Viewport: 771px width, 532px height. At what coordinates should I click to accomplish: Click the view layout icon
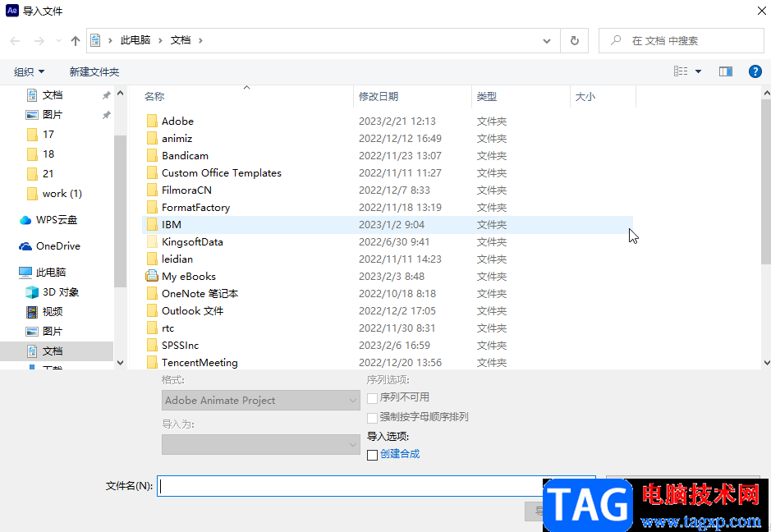point(681,71)
